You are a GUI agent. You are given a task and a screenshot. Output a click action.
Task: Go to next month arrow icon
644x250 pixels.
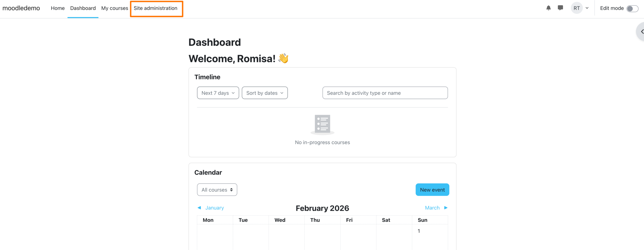446,208
